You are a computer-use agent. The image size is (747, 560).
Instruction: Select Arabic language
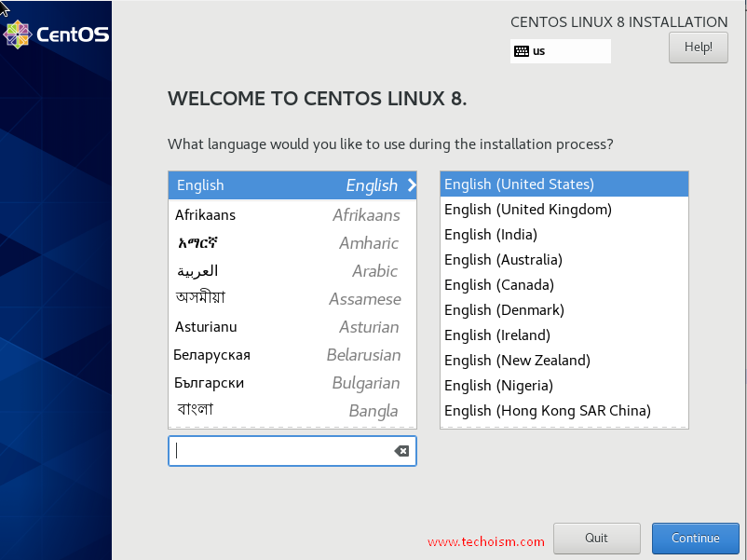pos(292,271)
